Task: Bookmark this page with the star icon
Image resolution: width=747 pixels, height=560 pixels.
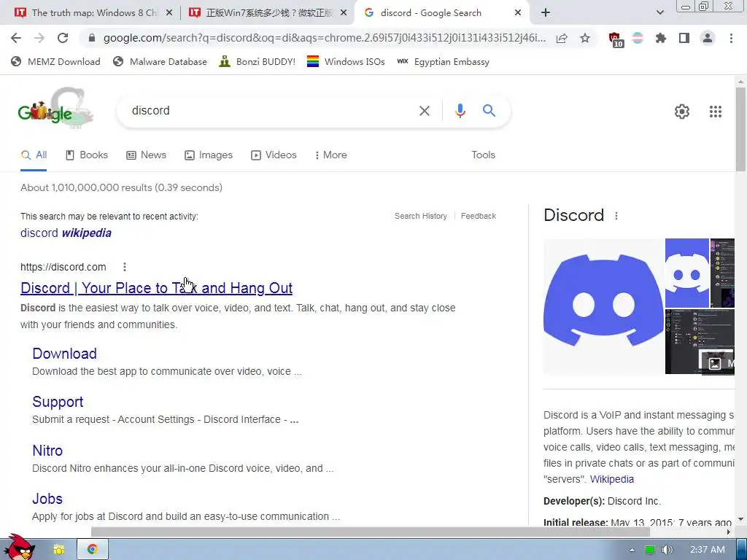Action: coord(585,38)
